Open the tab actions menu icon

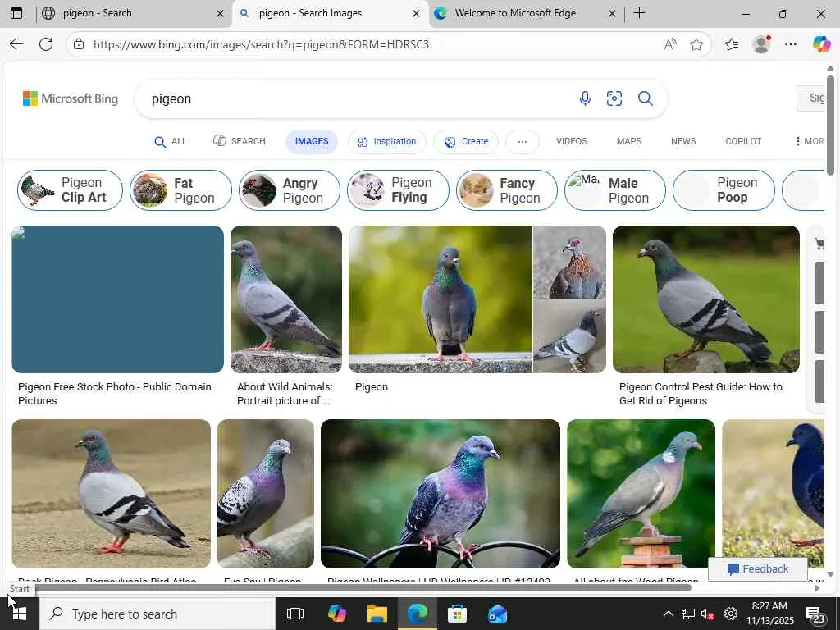pyautogui.click(x=16, y=13)
